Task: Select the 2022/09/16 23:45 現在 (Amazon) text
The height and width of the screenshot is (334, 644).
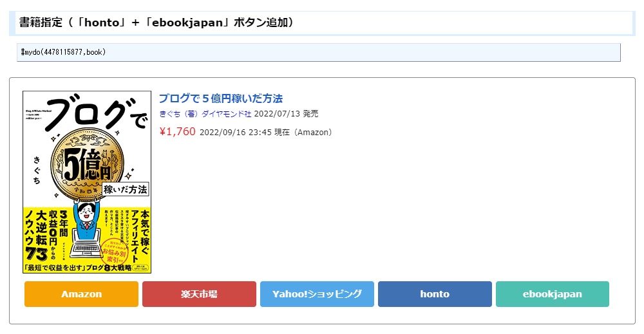Action: (266, 132)
